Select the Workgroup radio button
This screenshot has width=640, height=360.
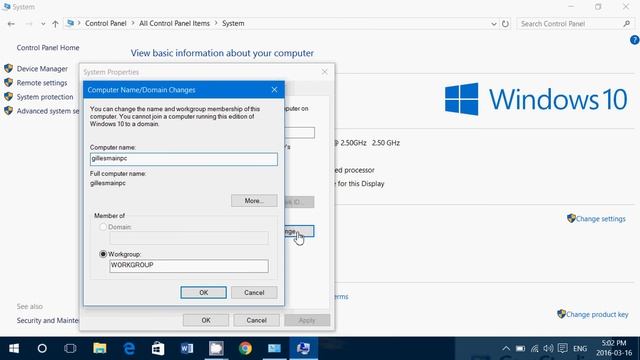coord(103,254)
